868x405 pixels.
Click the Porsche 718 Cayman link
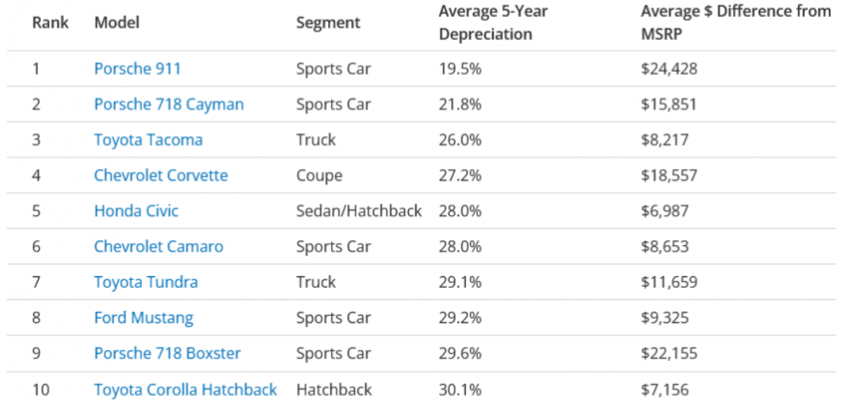pyautogui.click(x=168, y=104)
